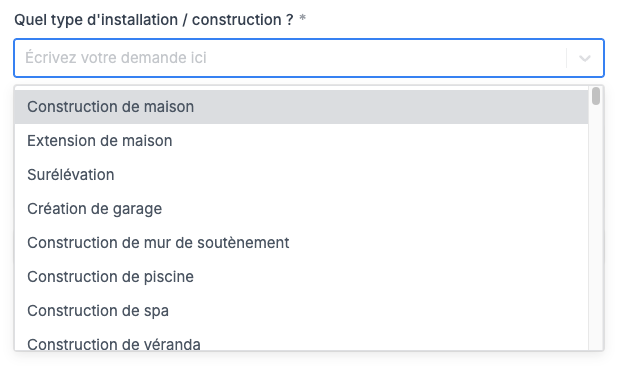This screenshot has width=625, height=375.
Task: Select "Construction de piscine" entry
Action: (301, 277)
